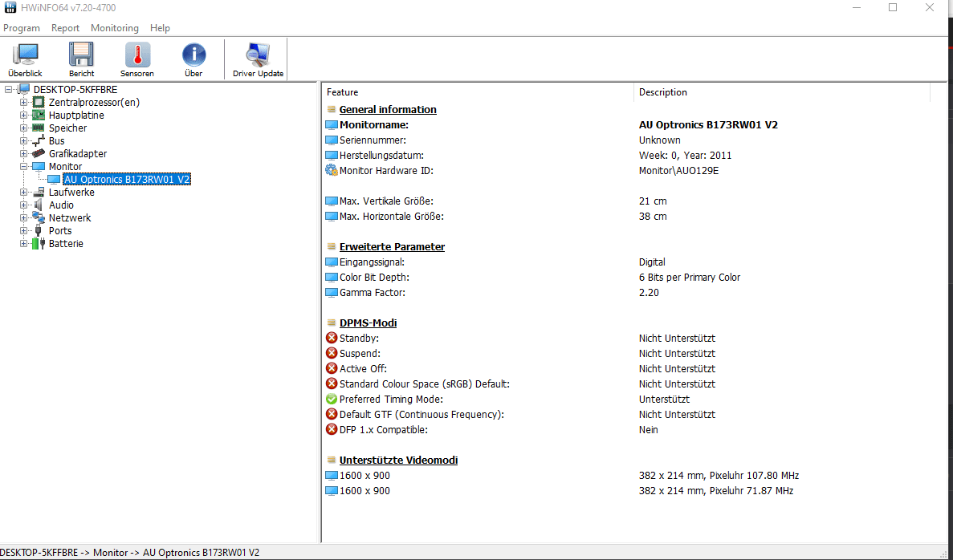Viewport: 953px width, 560px height.
Task: Click the Bus tree icon
Action: coord(39,141)
